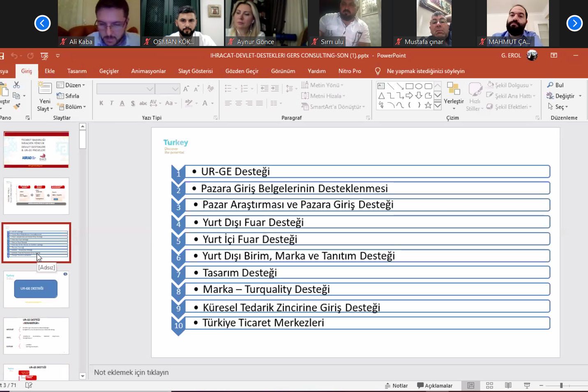Adjust the zoom slider in status bar

(561, 385)
